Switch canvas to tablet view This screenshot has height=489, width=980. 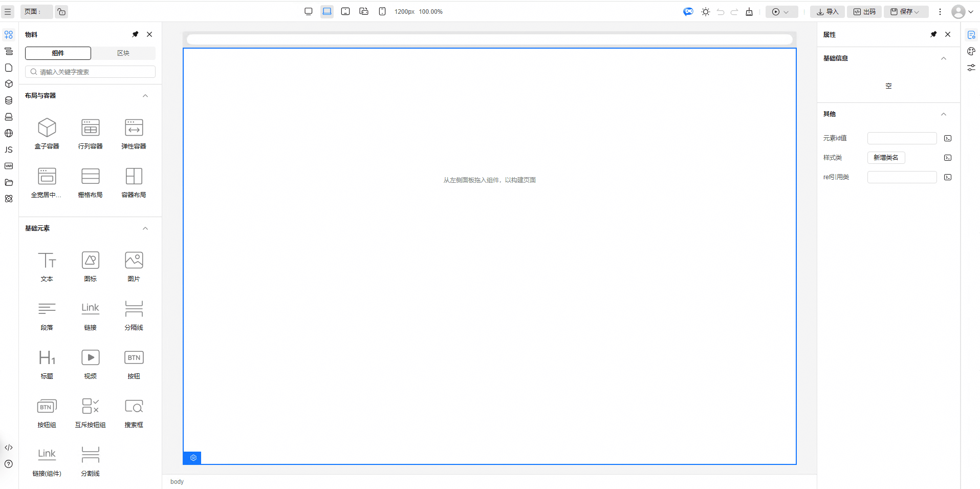[x=345, y=11]
